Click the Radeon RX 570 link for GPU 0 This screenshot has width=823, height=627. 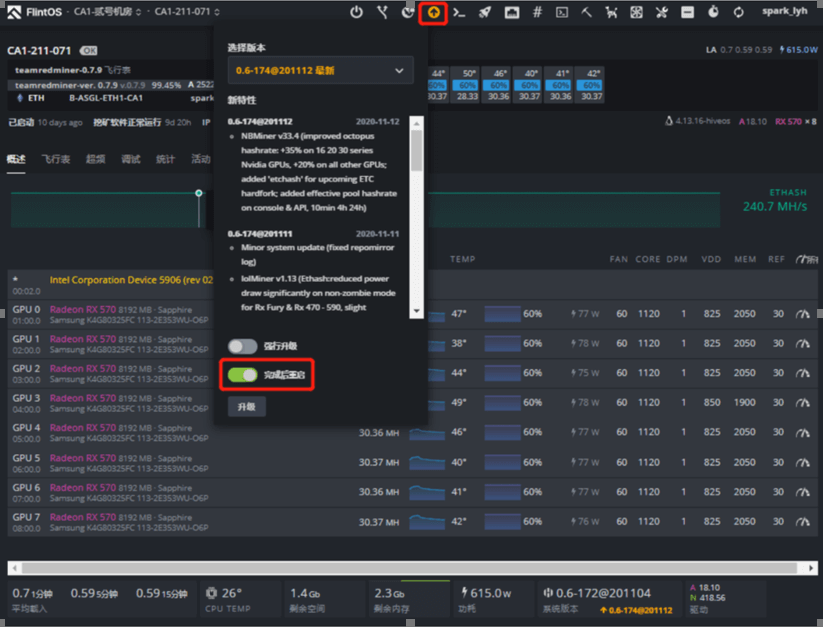83,310
